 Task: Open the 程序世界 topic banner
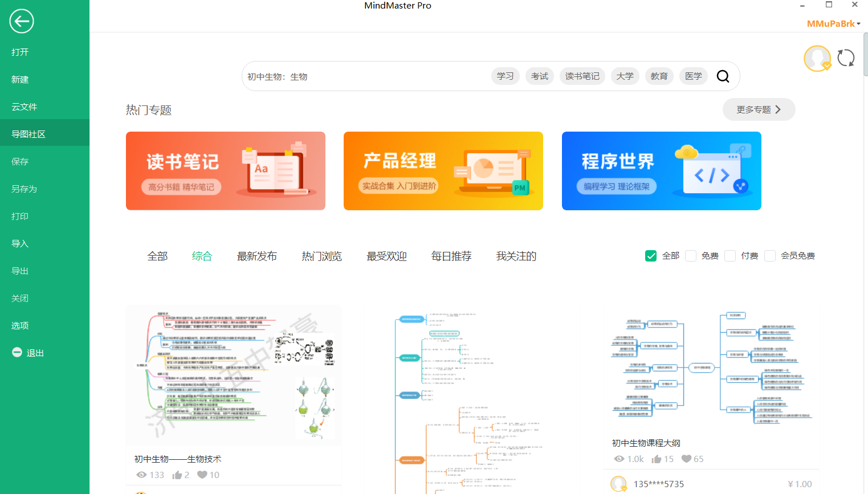tap(662, 171)
